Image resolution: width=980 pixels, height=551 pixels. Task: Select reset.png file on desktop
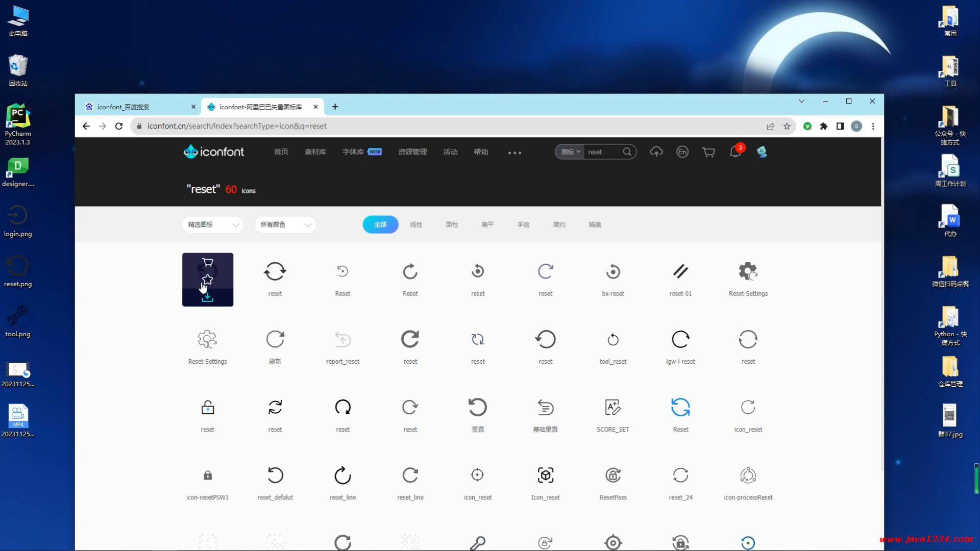click(x=18, y=271)
